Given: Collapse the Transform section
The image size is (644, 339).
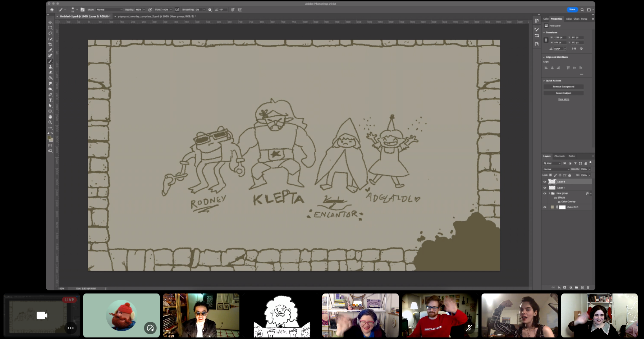Looking at the screenshot, I should click(544, 33).
